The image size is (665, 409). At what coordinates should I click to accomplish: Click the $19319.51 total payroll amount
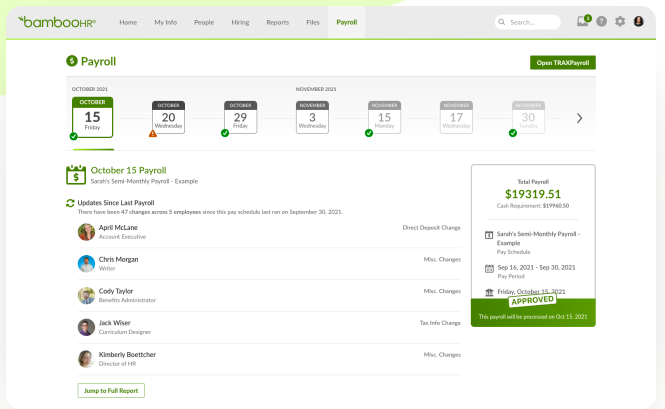pos(533,194)
